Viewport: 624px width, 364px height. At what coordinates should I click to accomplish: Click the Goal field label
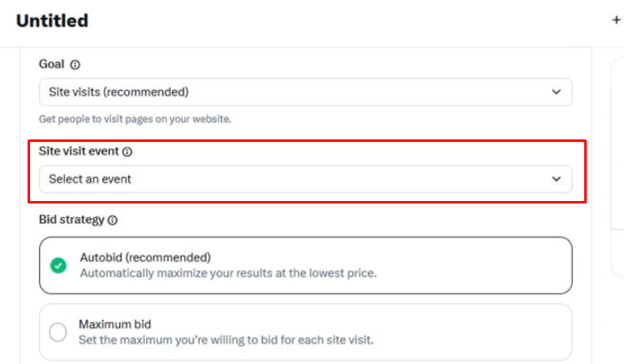tap(51, 64)
